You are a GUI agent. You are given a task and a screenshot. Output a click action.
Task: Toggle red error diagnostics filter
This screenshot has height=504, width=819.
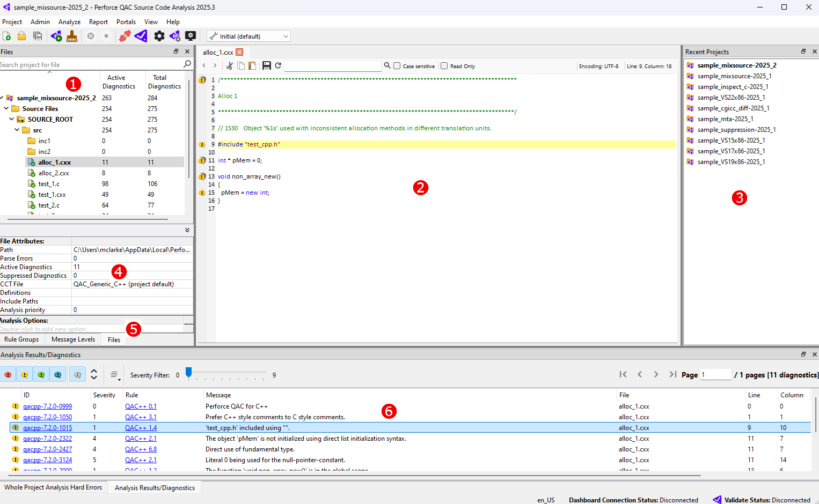point(8,375)
